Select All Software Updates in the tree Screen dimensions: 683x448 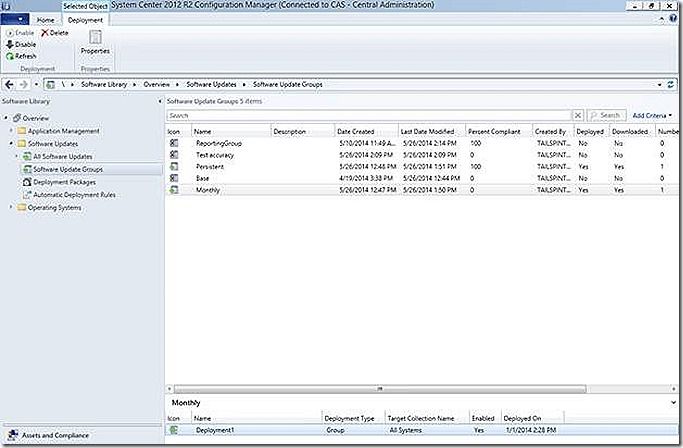point(63,156)
